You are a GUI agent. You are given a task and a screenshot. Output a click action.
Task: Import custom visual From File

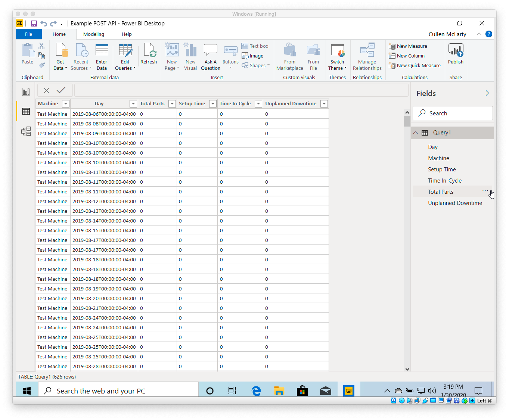click(313, 57)
